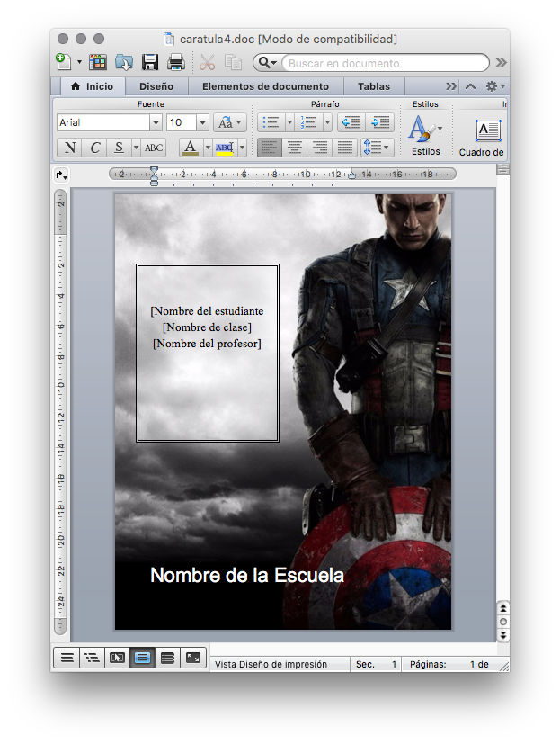This screenshot has width=560, height=744.
Task: Switch to Notebook Layout view icon
Action: [x=167, y=658]
